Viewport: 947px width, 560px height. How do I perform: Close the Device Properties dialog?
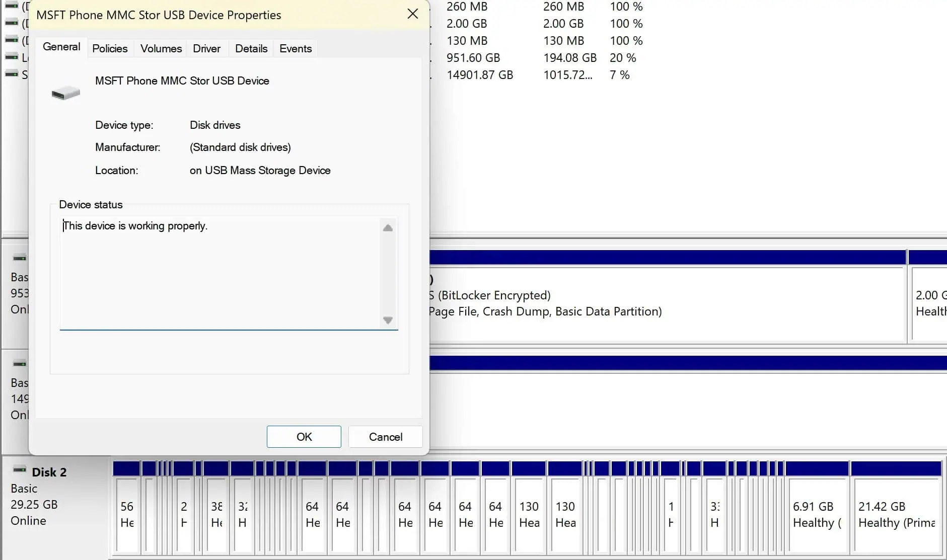(x=412, y=14)
